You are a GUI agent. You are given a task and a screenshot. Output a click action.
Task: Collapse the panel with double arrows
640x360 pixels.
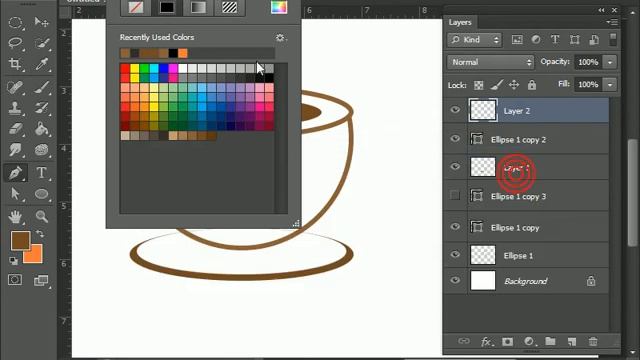(x=602, y=10)
